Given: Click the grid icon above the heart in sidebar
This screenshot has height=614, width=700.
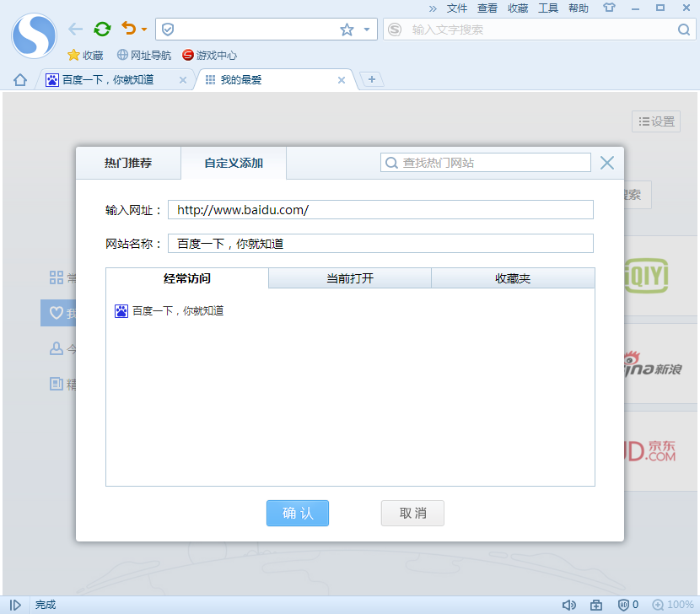Looking at the screenshot, I should (x=56, y=277).
